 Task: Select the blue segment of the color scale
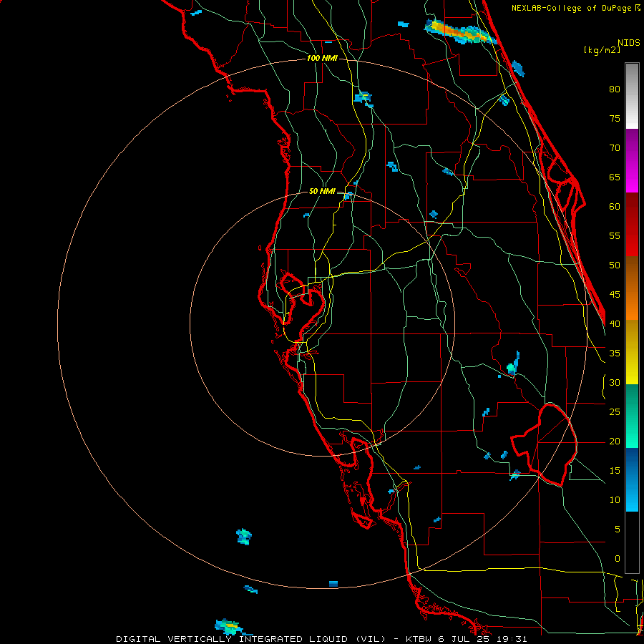(x=632, y=479)
